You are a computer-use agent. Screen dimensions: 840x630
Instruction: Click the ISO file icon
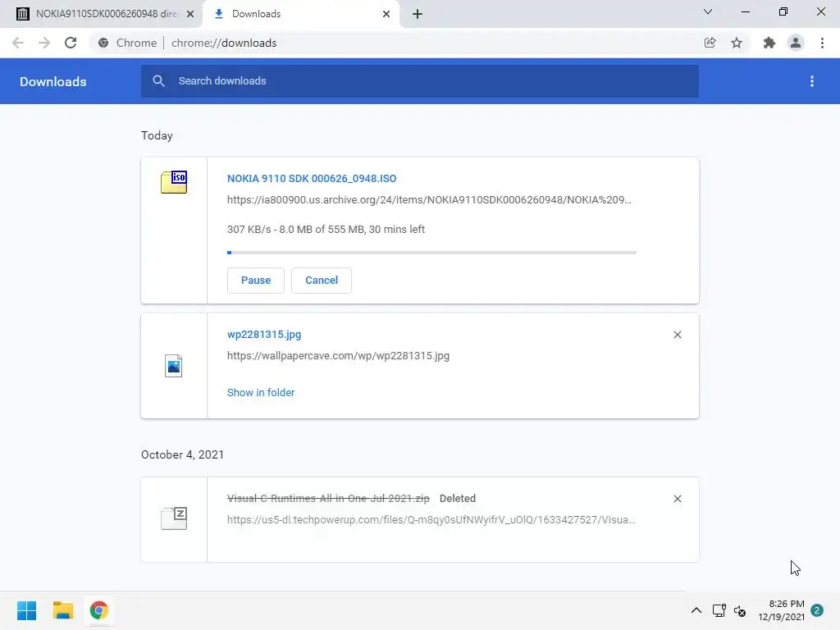(x=174, y=182)
